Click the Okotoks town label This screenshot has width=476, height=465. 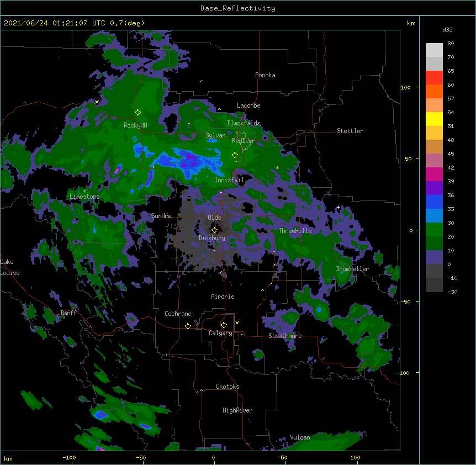point(228,387)
